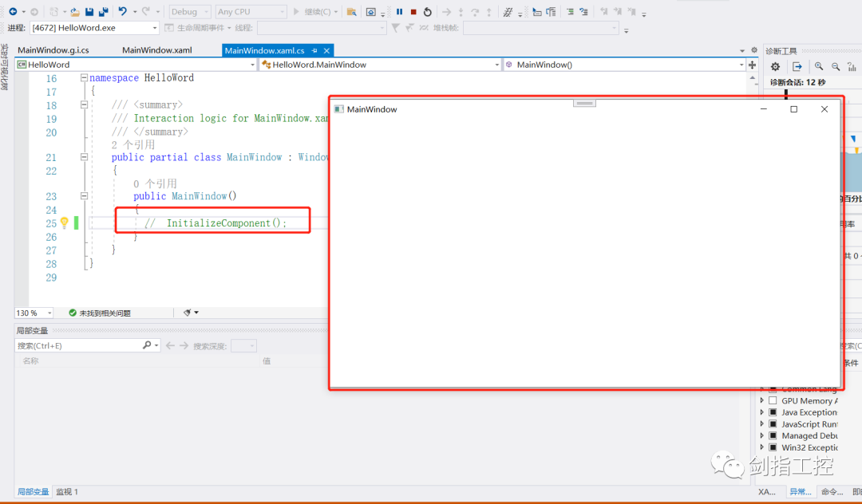The image size is (862, 504).
Task: Pause execution using the Break All icon
Action: [398, 11]
